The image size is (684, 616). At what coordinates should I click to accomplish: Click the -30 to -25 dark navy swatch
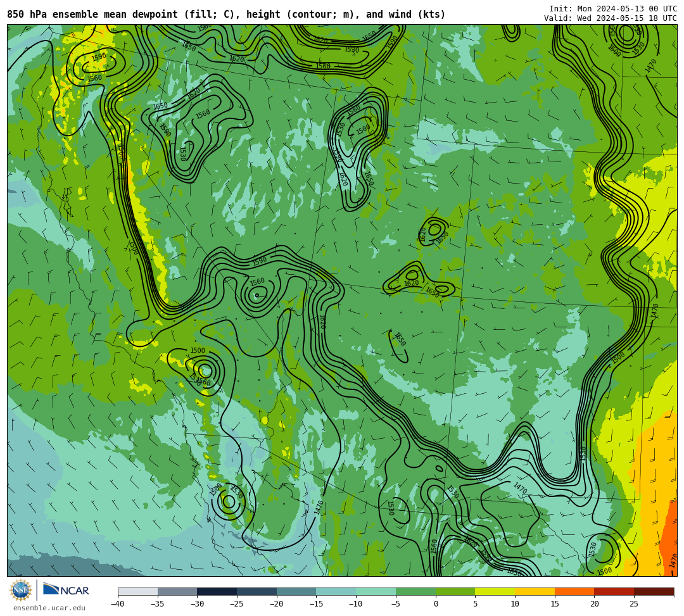pos(217,591)
